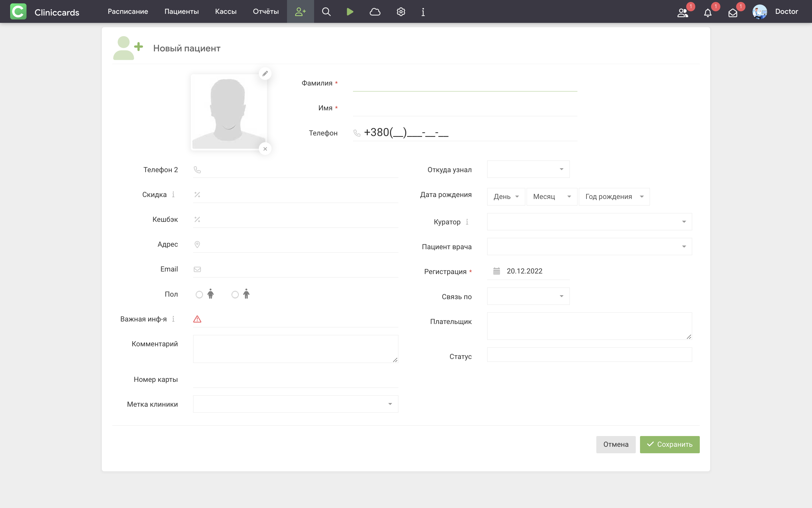
Task: Open settings gear icon
Action: 401,12
